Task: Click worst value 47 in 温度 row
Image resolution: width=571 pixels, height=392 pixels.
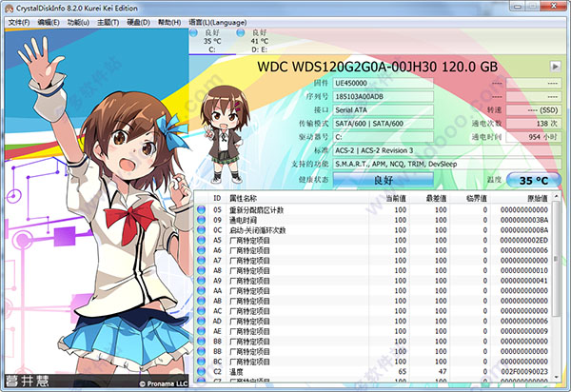Action: pyautogui.click(x=443, y=372)
